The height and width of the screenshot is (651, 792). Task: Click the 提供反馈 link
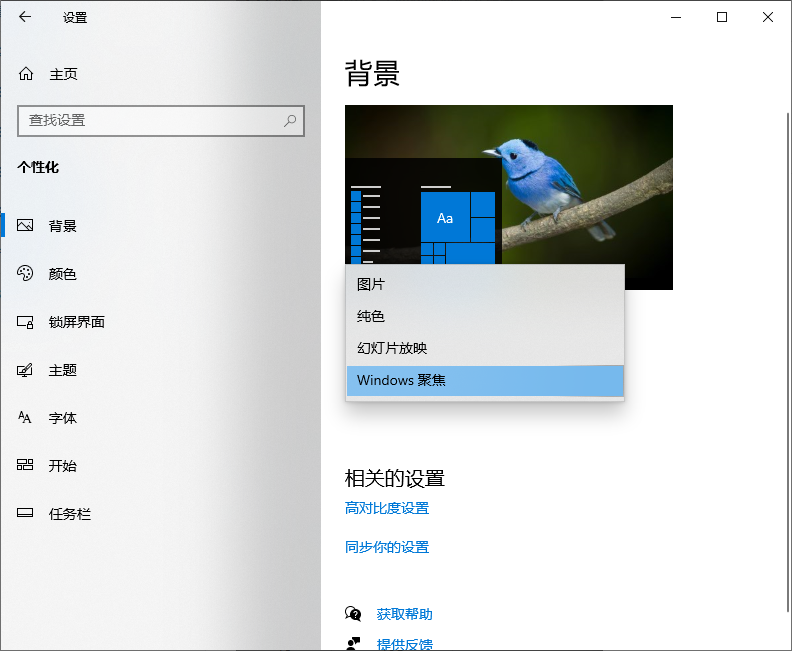click(405, 644)
